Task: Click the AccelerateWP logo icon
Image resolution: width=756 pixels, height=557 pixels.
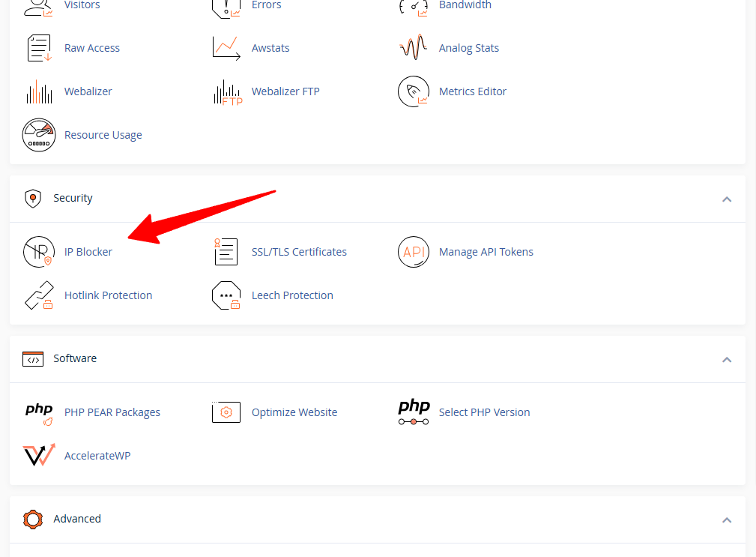Action: coord(39,455)
